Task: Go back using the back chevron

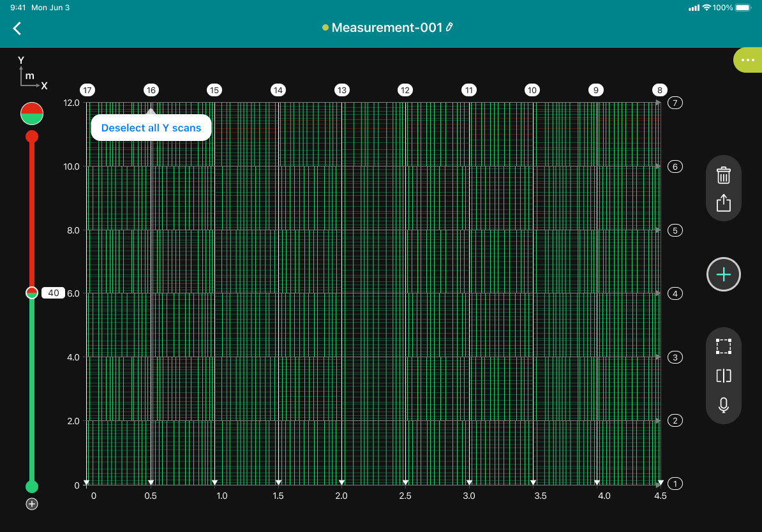Action: (x=17, y=28)
